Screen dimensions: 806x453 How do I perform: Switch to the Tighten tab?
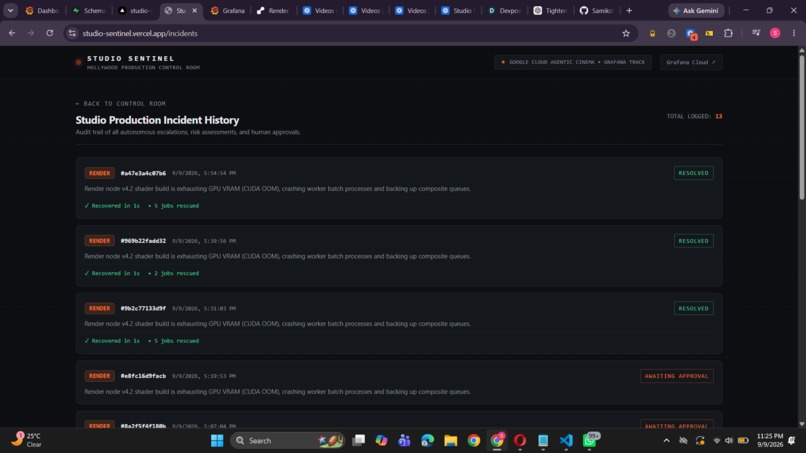pyautogui.click(x=550, y=10)
